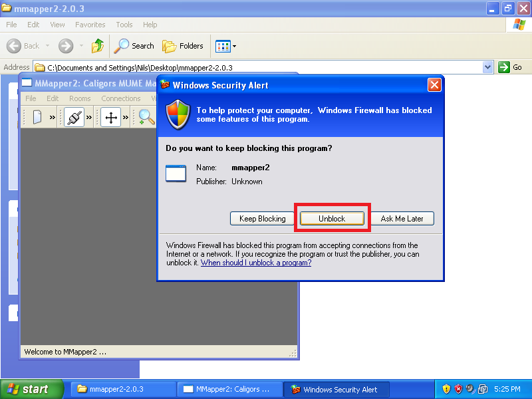Toggle the Folders pane button
This screenshot has width=532, height=399.
(182, 46)
